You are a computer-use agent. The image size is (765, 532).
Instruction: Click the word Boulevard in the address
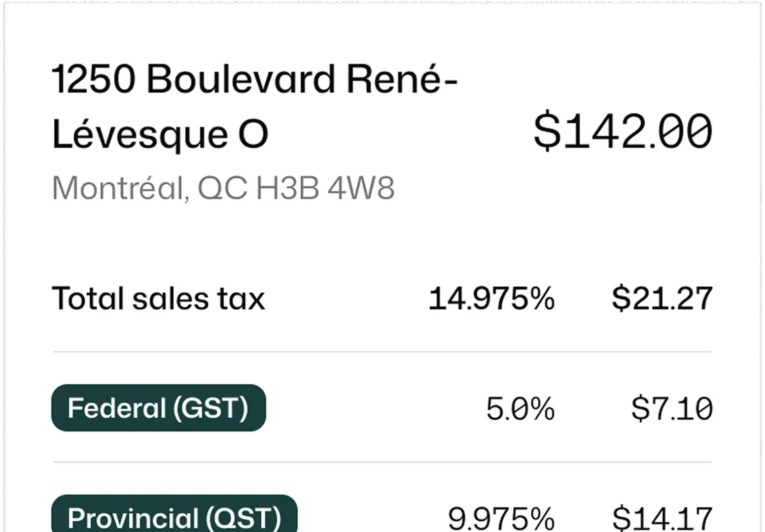click(x=241, y=79)
